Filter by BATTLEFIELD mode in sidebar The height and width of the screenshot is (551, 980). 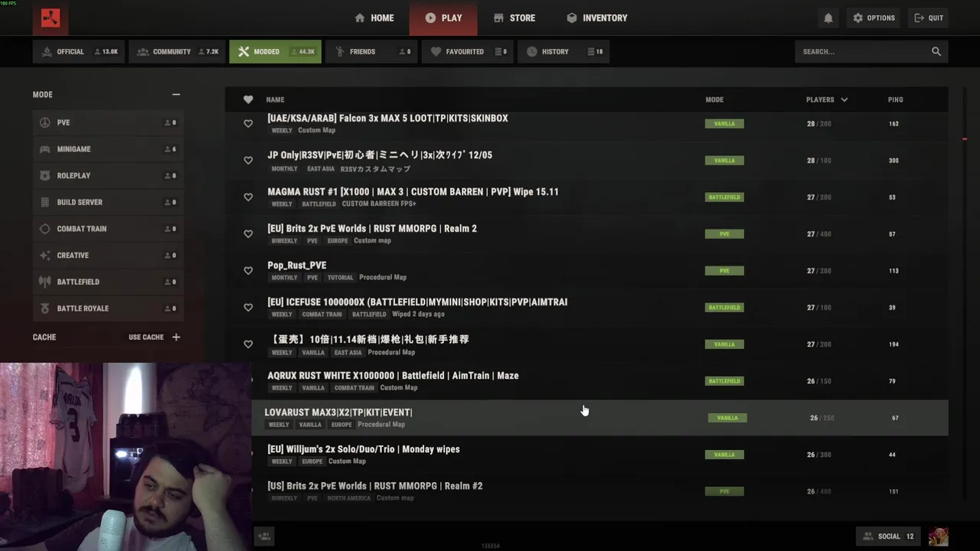tap(108, 282)
